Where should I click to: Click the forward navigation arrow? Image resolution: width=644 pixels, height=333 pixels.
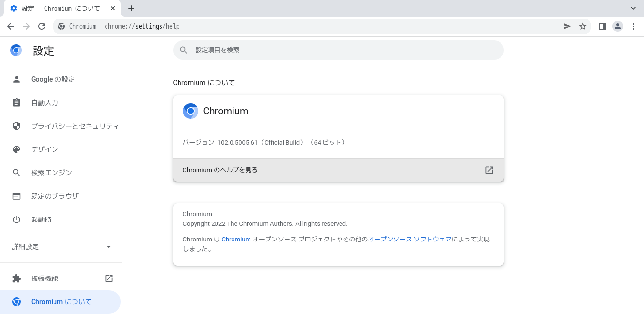(x=26, y=26)
